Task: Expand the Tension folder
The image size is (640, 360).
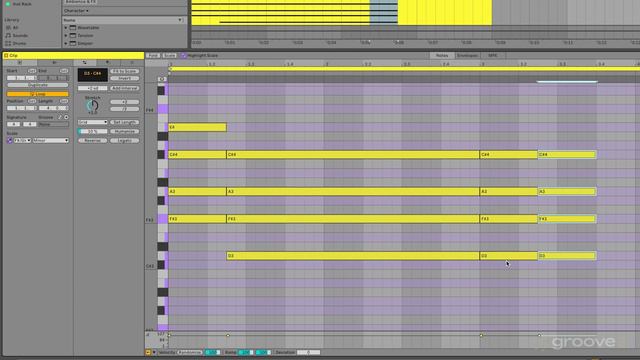Action: click(x=66, y=36)
